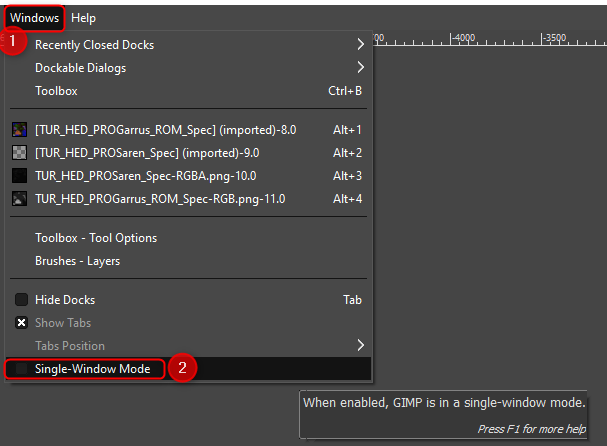Expand the Recently Closed Docks submenu arrow
The image size is (607, 446).
360,45
